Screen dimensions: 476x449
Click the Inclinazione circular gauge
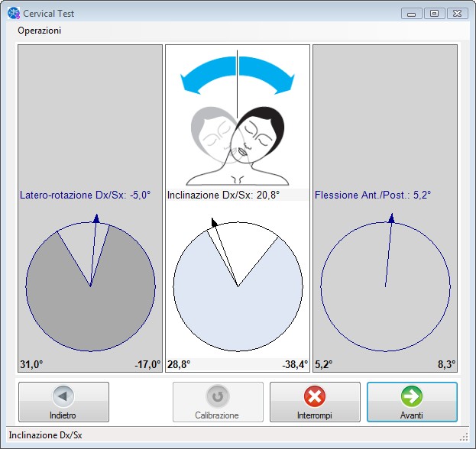[x=238, y=286]
